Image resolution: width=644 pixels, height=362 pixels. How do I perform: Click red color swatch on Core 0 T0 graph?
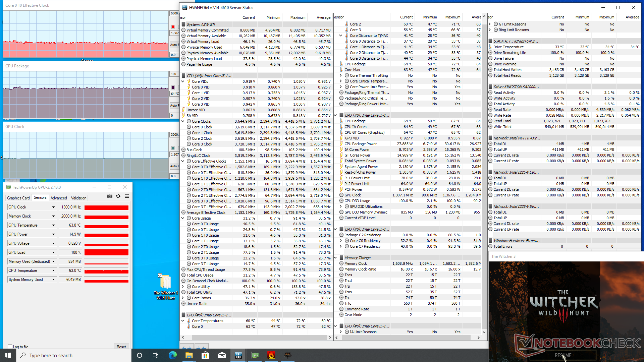[173, 27]
